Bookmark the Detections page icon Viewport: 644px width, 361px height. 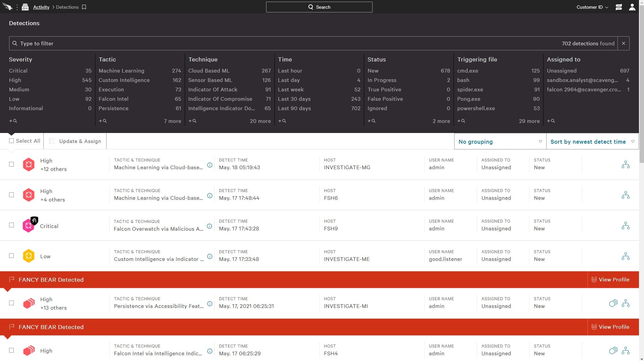pos(84,7)
